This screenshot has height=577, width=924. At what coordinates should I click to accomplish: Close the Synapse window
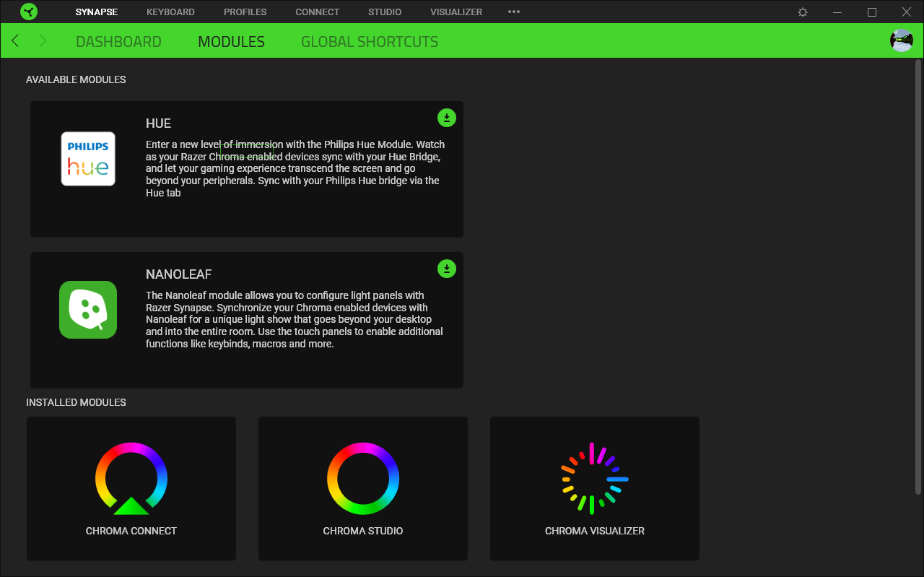coord(907,12)
